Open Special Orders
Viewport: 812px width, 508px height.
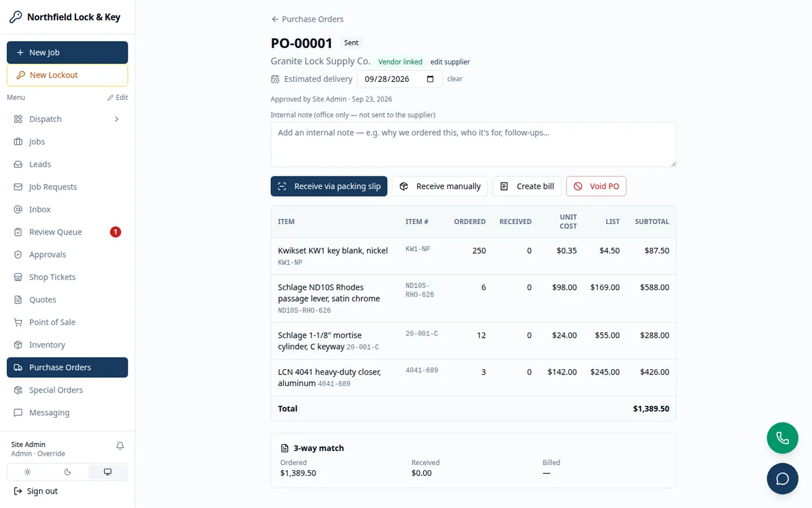click(67, 390)
